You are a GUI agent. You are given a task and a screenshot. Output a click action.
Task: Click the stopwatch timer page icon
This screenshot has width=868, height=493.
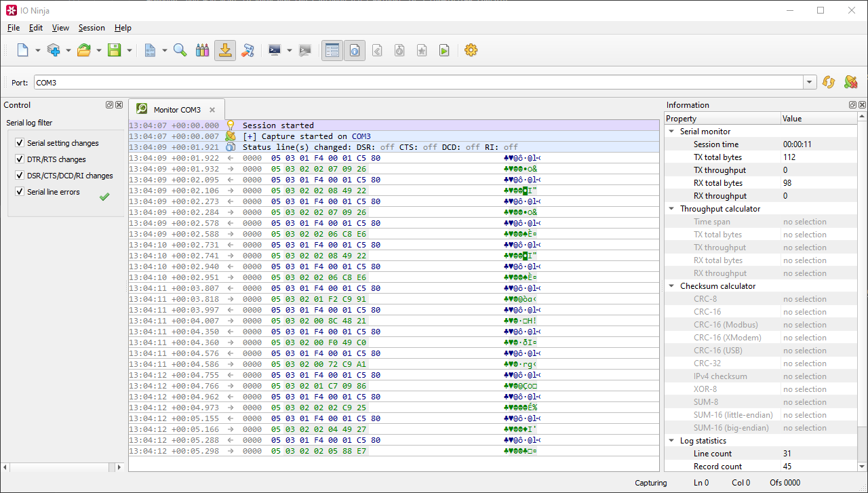(x=400, y=50)
